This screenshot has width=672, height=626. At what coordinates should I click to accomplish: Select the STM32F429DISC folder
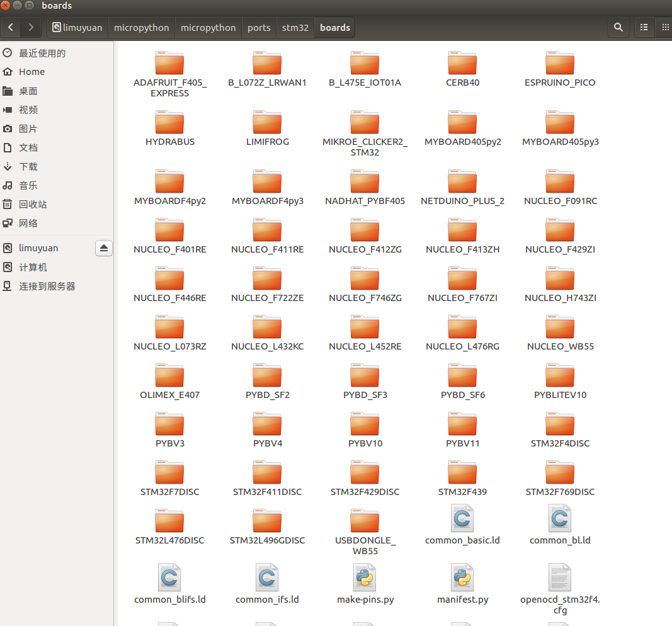click(x=365, y=478)
